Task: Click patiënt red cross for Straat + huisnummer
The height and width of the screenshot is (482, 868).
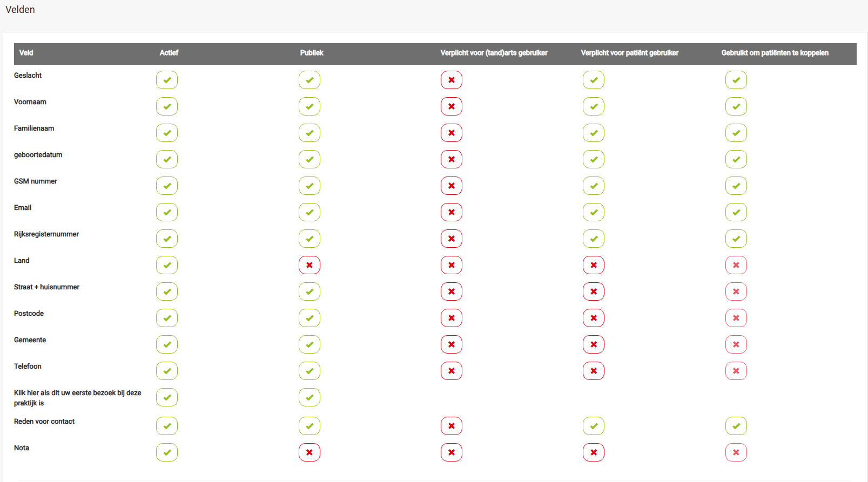Action: 594,291
